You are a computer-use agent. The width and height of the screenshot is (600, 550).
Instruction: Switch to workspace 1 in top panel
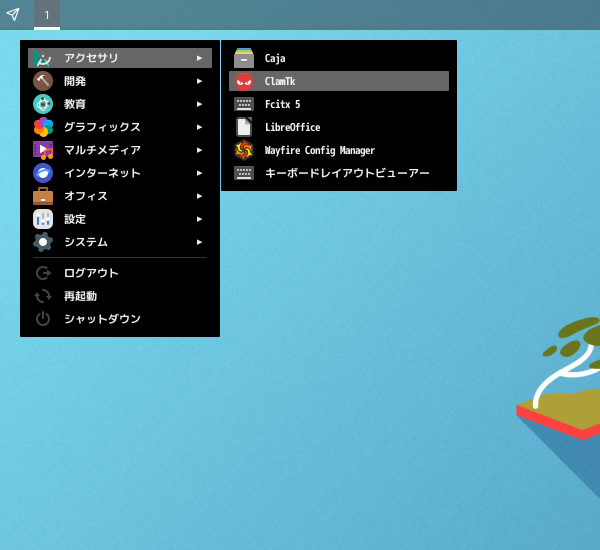46,15
